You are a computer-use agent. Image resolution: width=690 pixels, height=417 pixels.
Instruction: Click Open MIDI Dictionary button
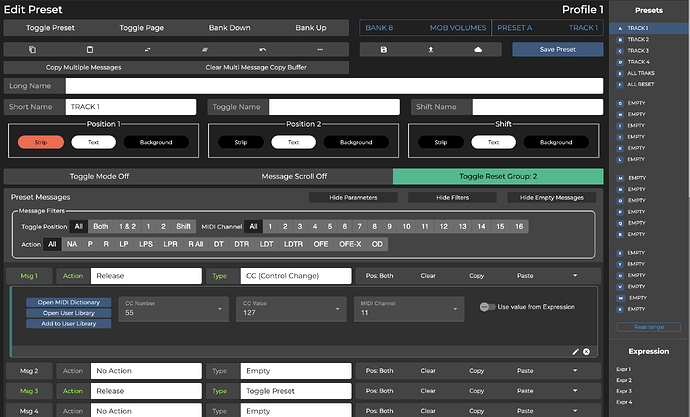(68, 301)
